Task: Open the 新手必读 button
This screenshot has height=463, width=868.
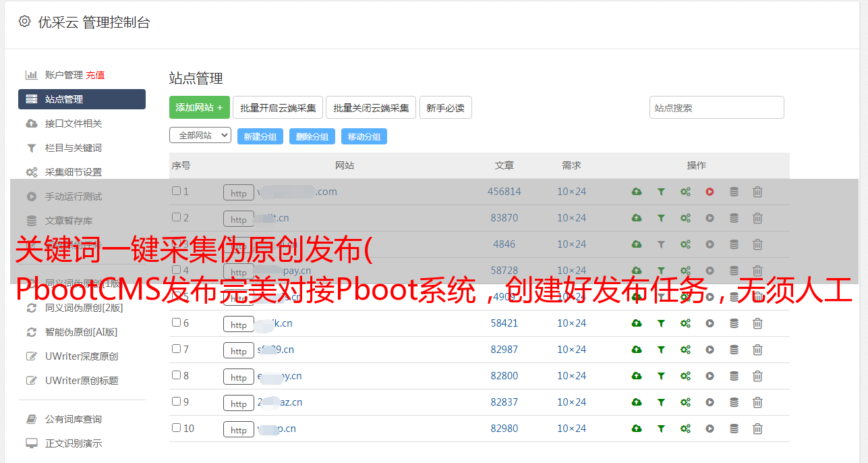Action: click(445, 107)
